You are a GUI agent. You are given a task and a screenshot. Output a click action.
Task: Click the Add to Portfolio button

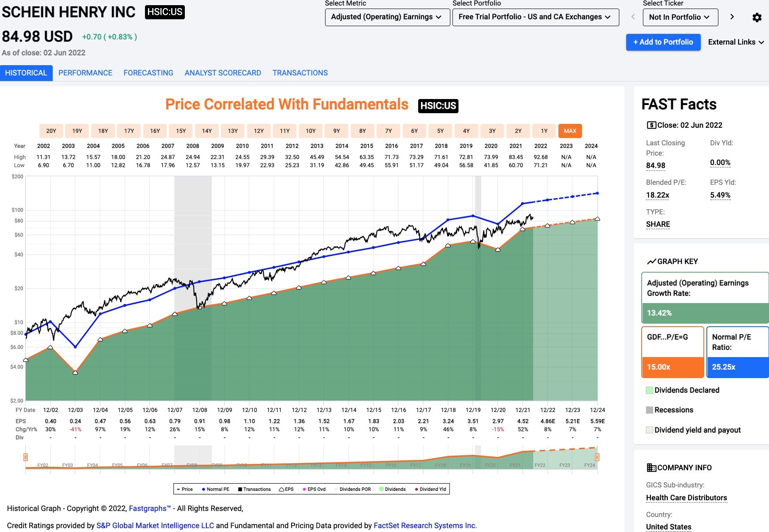pyautogui.click(x=663, y=42)
